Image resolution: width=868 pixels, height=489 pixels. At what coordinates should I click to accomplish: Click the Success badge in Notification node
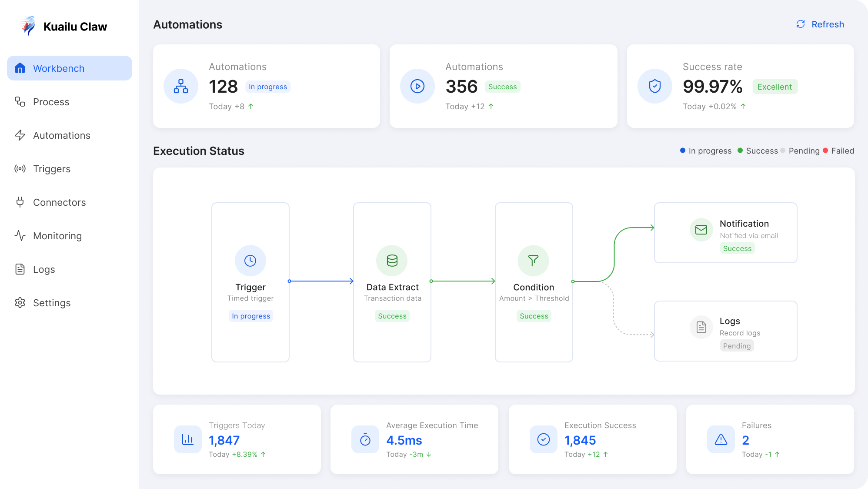pyautogui.click(x=737, y=248)
